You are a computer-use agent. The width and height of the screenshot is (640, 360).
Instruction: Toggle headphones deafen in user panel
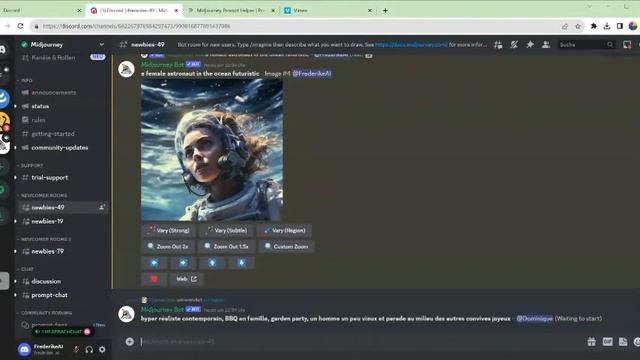pos(89,349)
